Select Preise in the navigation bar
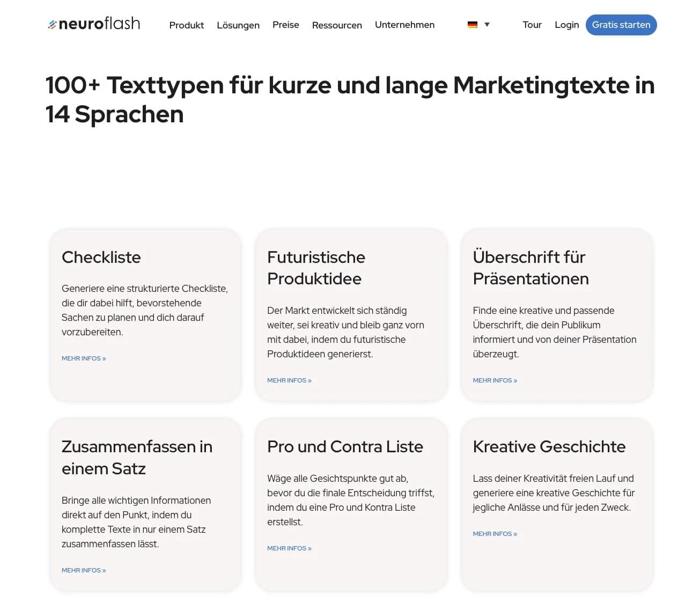700x603 pixels. coord(285,25)
